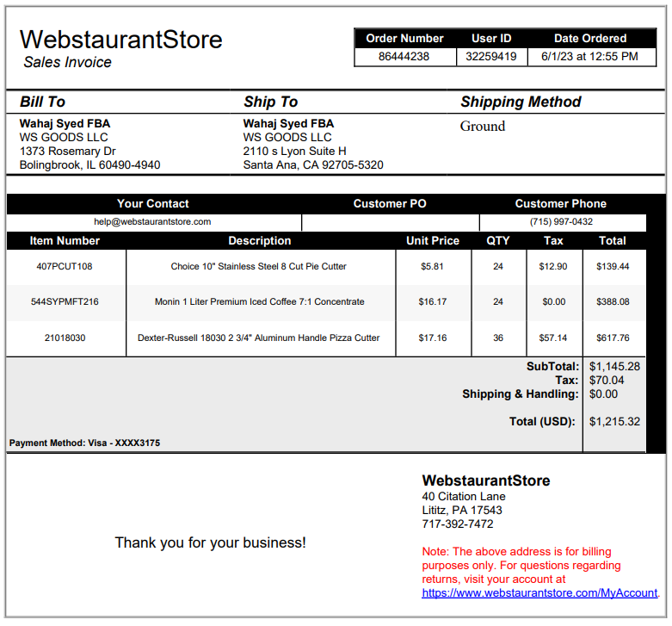Screen dimensions: 672x626
Task: Click the empty Customer PO field
Action: [x=391, y=222]
